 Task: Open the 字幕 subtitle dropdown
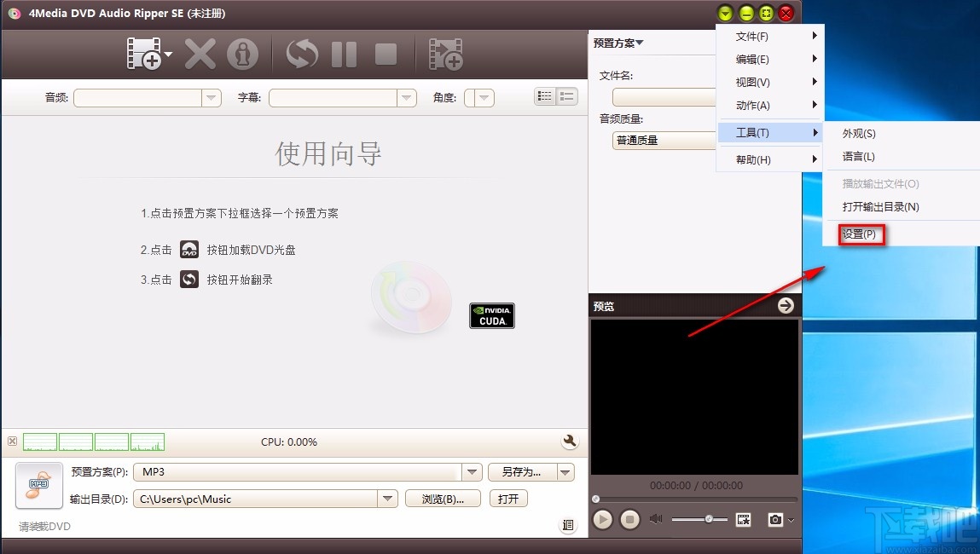pos(407,97)
